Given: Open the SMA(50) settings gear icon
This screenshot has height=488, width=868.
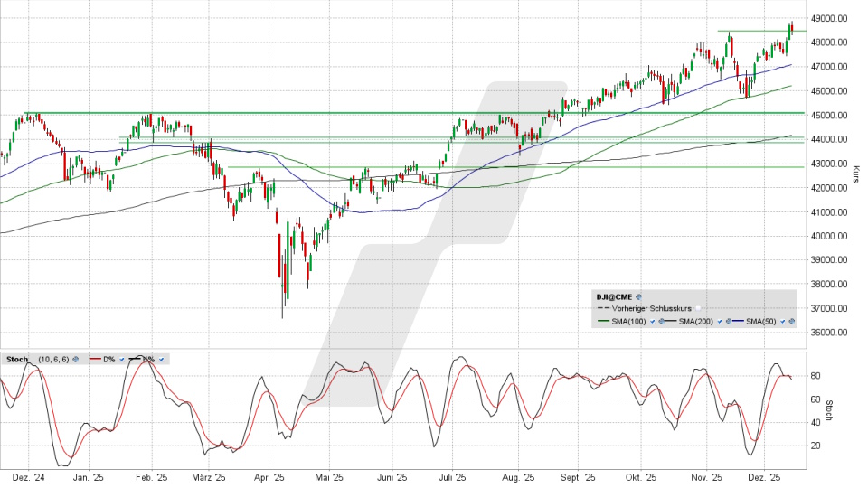Looking at the screenshot, I should click(x=792, y=322).
